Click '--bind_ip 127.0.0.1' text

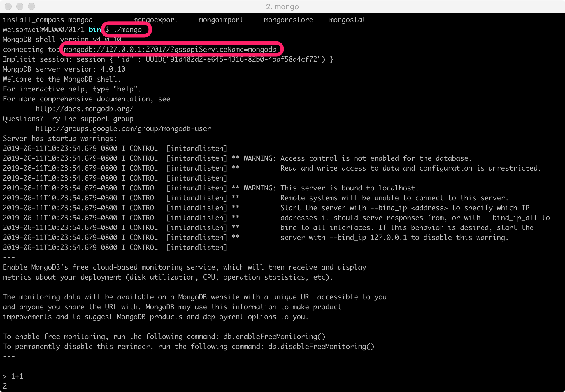[x=368, y=238]
